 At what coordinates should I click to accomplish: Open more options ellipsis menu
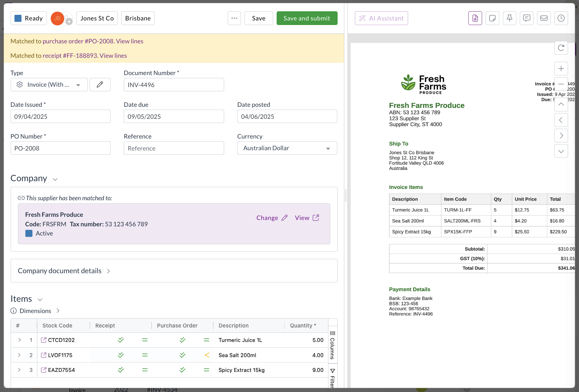coord(234,18)
